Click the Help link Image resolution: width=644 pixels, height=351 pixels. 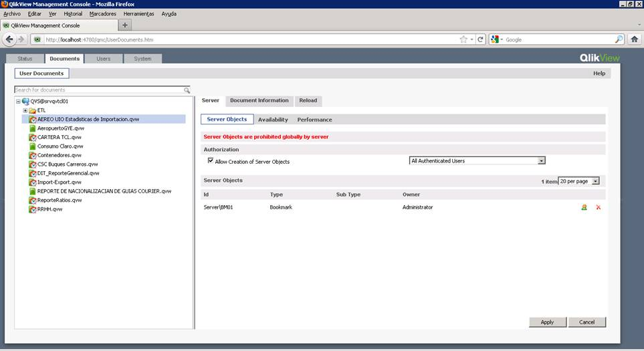pyautogui.click(x=599, y=74)
